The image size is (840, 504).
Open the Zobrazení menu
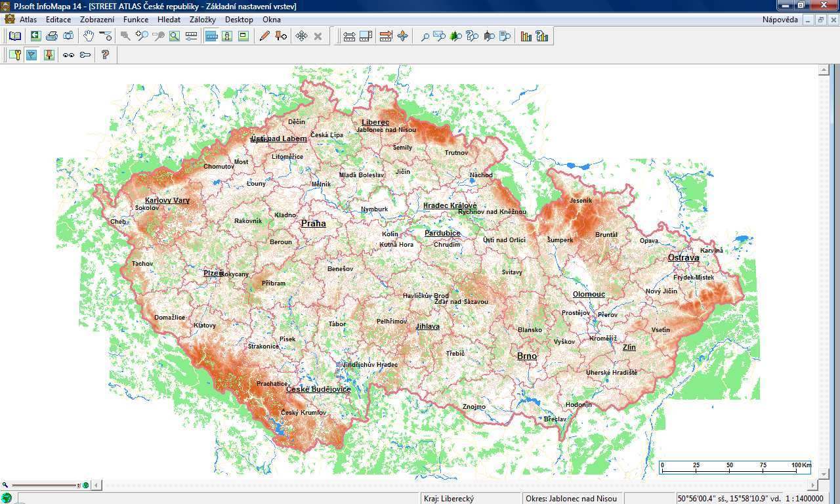click(x=97, y=20)
